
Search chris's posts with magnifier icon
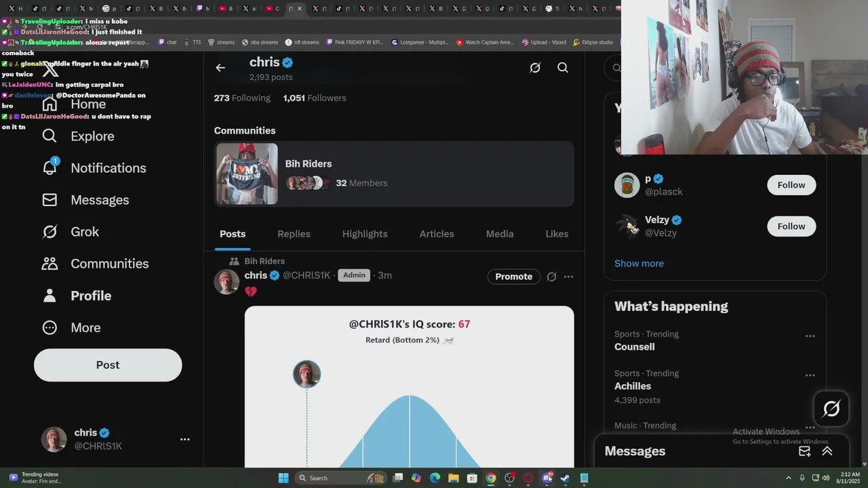[x=563, y=68]
